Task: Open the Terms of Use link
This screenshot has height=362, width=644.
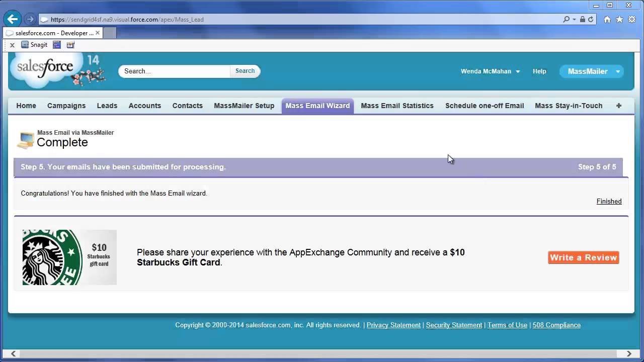Action: [x=507, y=325]
